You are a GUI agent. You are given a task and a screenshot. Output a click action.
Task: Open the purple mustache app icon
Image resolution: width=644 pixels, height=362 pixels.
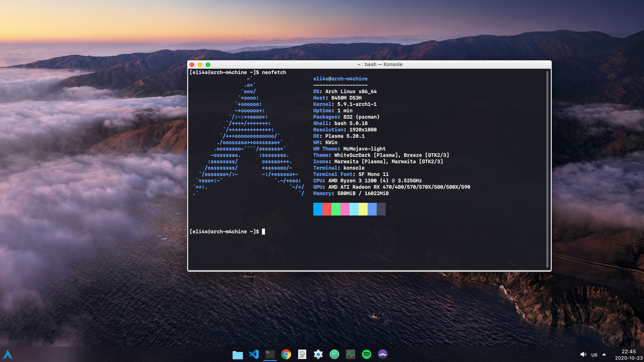point(383,354)
